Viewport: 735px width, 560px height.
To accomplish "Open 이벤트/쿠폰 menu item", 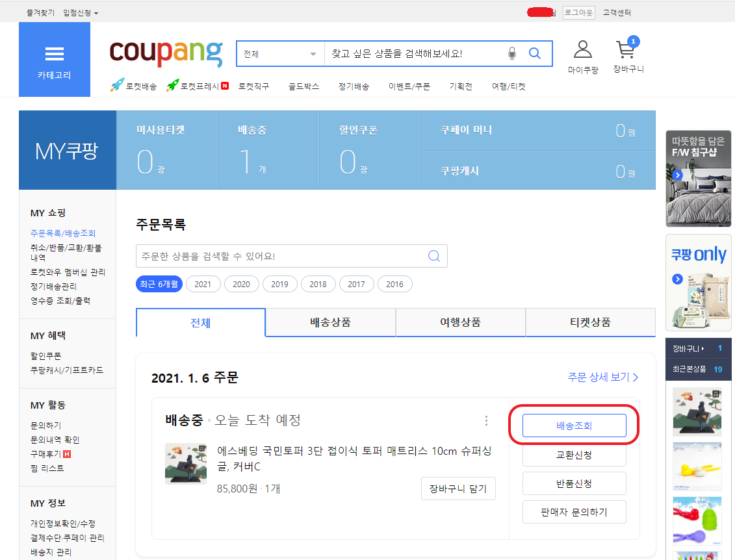I will click(409, 86).
